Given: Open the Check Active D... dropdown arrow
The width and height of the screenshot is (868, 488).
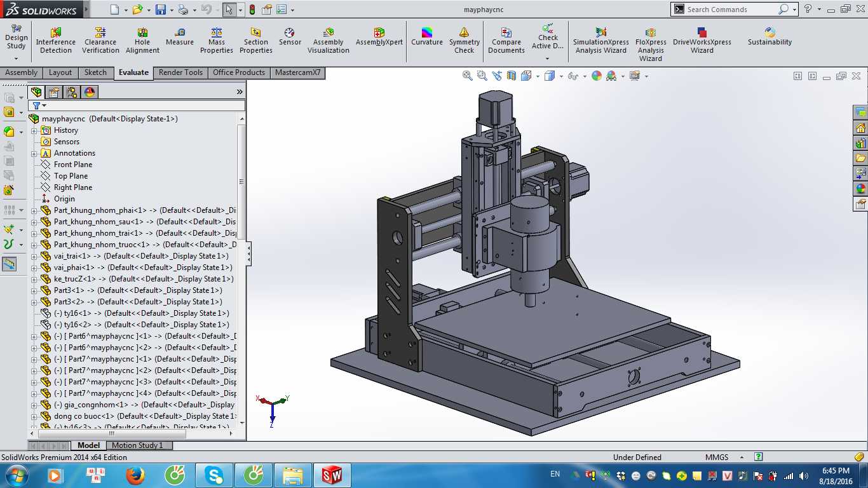Looking at the screenshot, I should click(547, 58).
